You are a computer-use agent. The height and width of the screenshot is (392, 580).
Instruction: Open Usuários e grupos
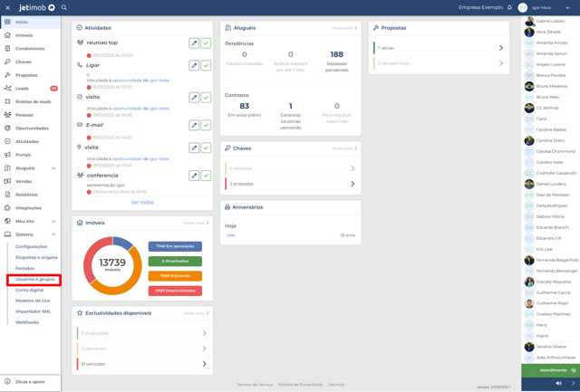tap(34, 280)
